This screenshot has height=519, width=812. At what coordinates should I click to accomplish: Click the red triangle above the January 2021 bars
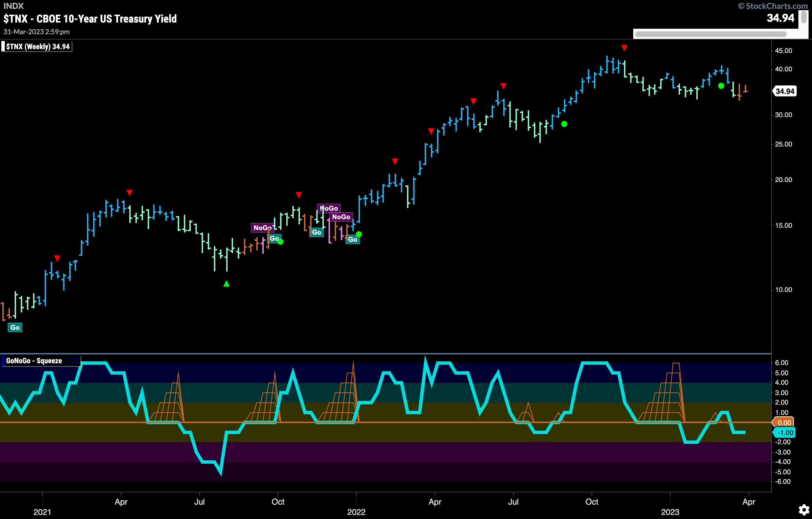(57, 258)
